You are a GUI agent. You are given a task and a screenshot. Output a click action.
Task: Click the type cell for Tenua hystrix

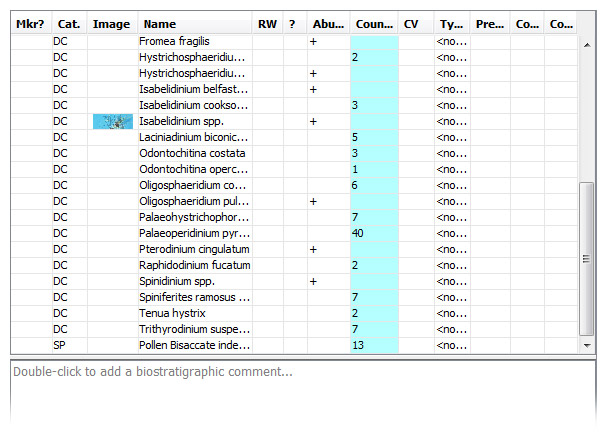click(x=452, y=314)
